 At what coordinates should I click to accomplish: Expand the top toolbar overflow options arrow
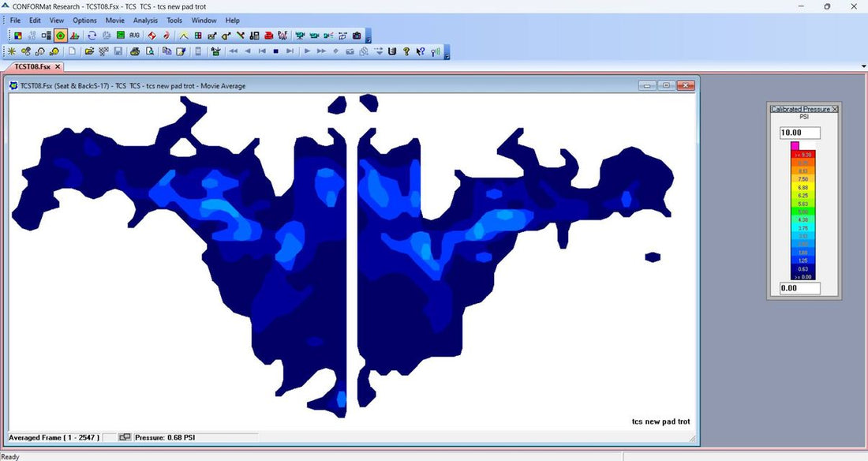tap(369, 37)
